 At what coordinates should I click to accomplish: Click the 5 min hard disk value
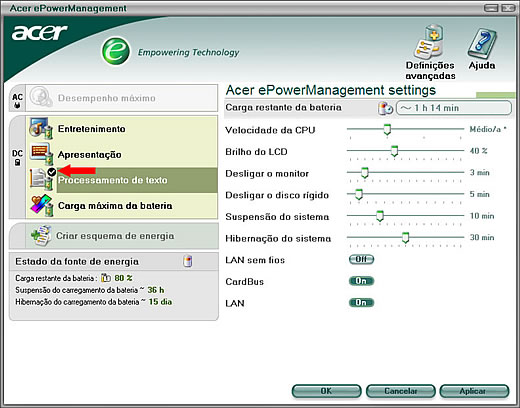click(479, 194)
